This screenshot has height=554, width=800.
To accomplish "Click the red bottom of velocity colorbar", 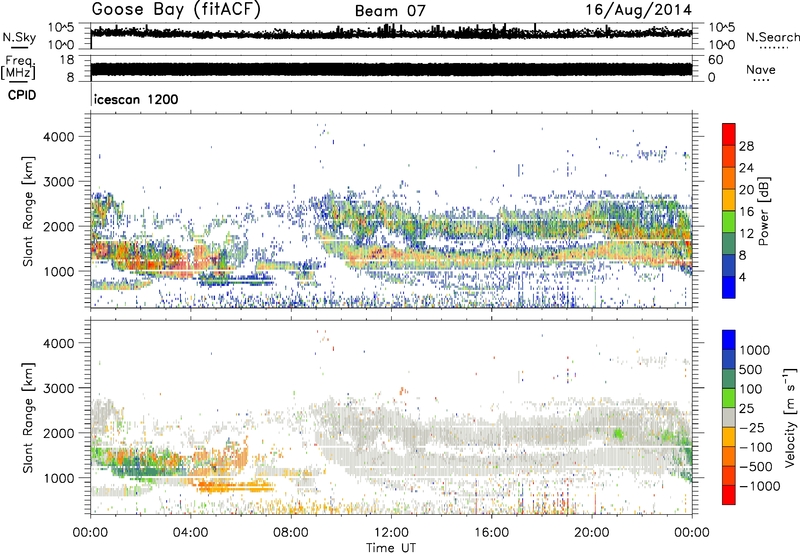I will 729,495.
